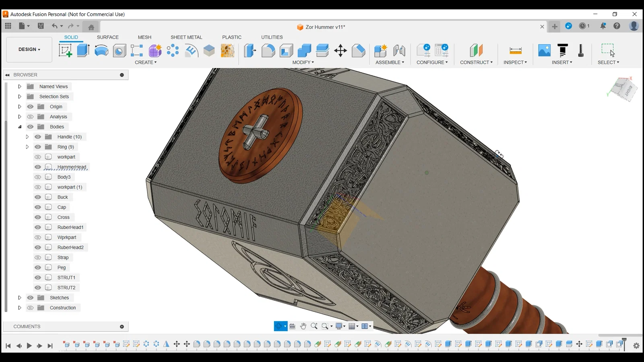644x362 pixels.
Task: Open the INSPECT menu
Action: point(515,62)
